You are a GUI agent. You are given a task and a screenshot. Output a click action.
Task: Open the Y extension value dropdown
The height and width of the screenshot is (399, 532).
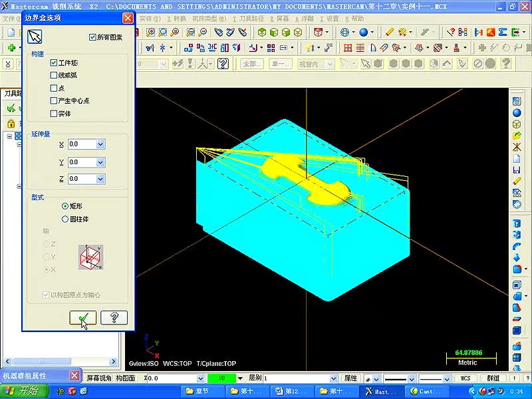pyautogui.click(x=100, y=162)
